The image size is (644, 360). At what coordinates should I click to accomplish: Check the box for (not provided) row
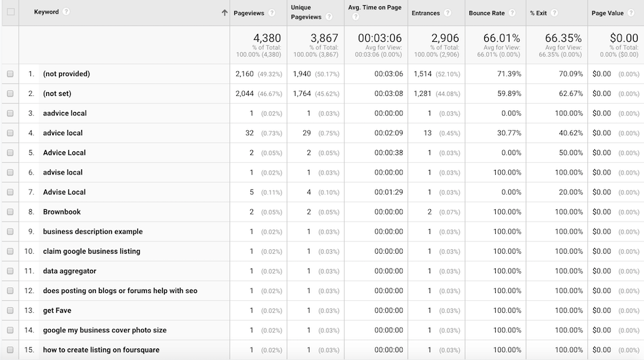(x=10, y=74)
